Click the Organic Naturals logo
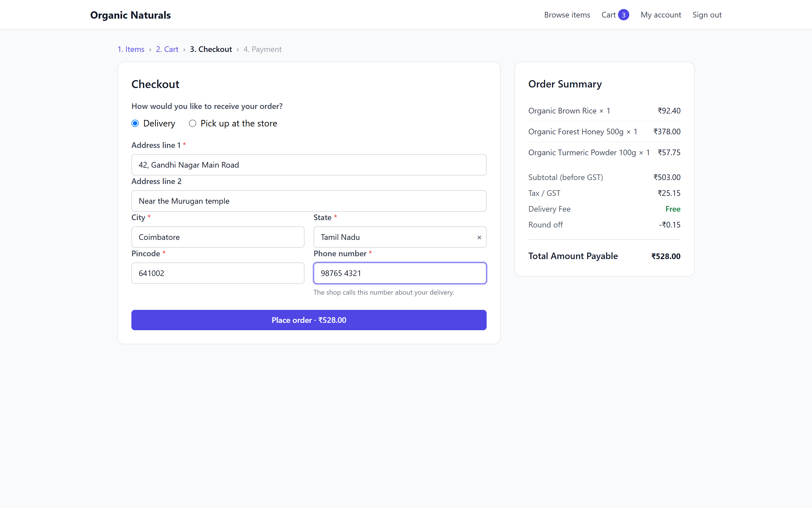The image size is (812, 508). pyautogui.click(x=131, y=15)
